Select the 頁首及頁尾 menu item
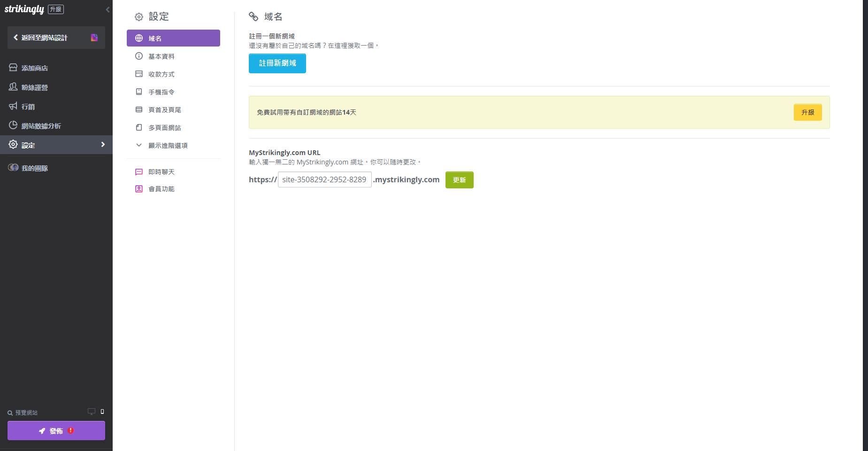The width and height of the screenshot is (868, 451). 164,110
